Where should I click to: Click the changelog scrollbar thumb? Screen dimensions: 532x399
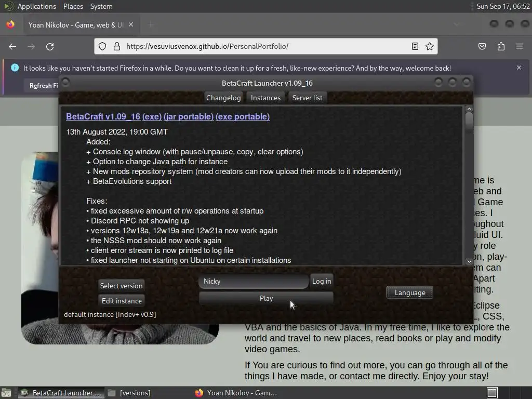click(469, 123)
